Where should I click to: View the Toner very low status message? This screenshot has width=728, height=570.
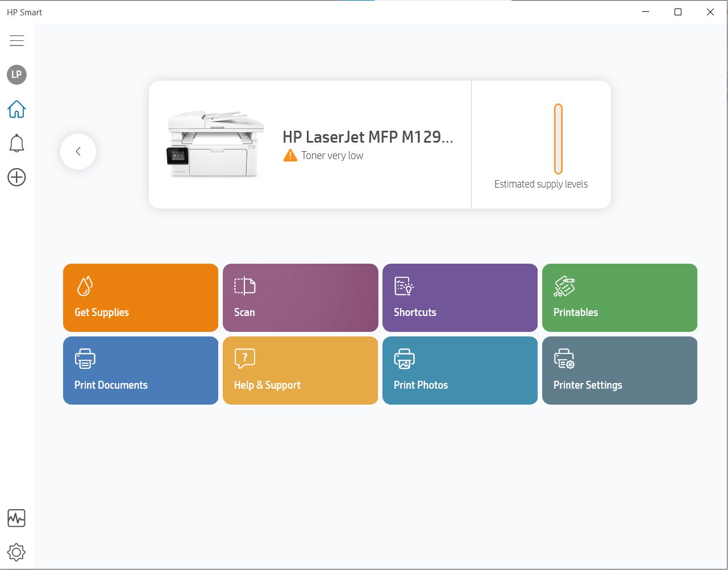pyautogui.click(x=332, y=156)
